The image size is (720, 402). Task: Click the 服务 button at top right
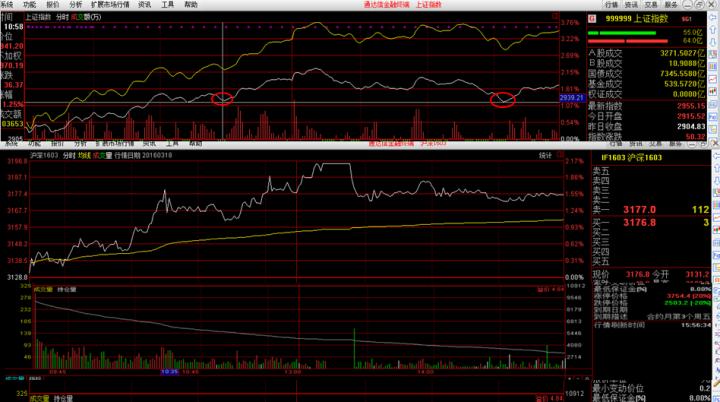(x=671, y=5)
